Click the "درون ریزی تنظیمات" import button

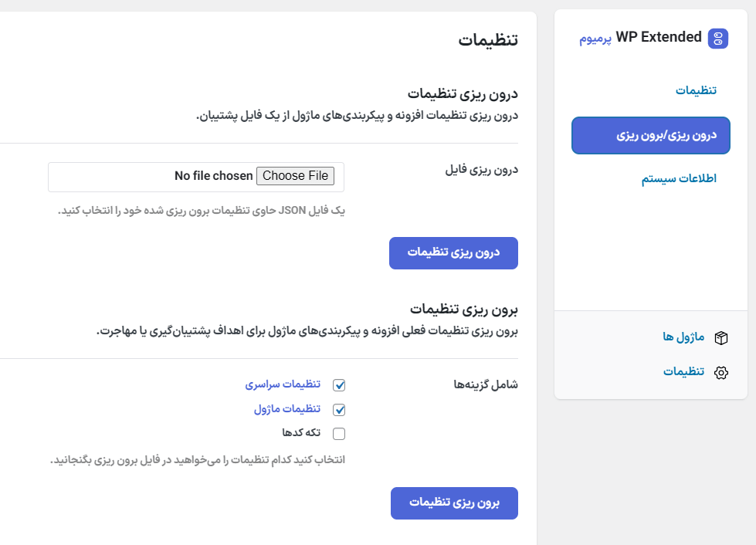(454, 252)
